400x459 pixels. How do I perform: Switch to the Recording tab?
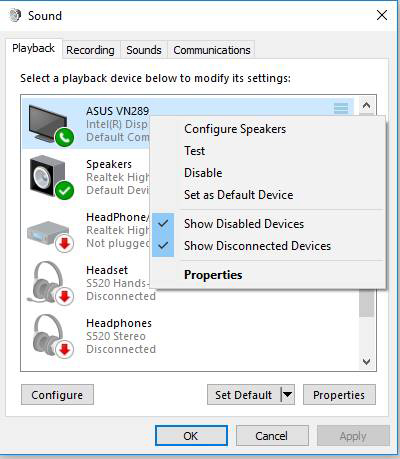point(90,50)
